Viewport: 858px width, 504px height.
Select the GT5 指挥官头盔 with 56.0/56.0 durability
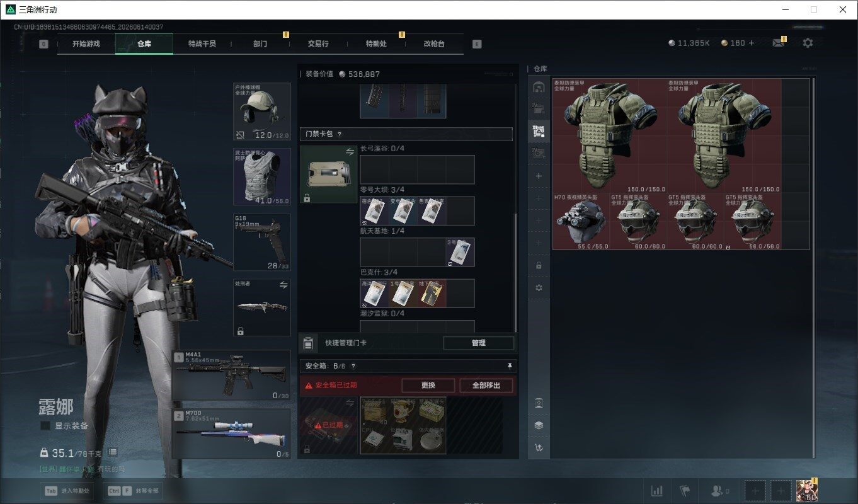click(x=753, y=221)
